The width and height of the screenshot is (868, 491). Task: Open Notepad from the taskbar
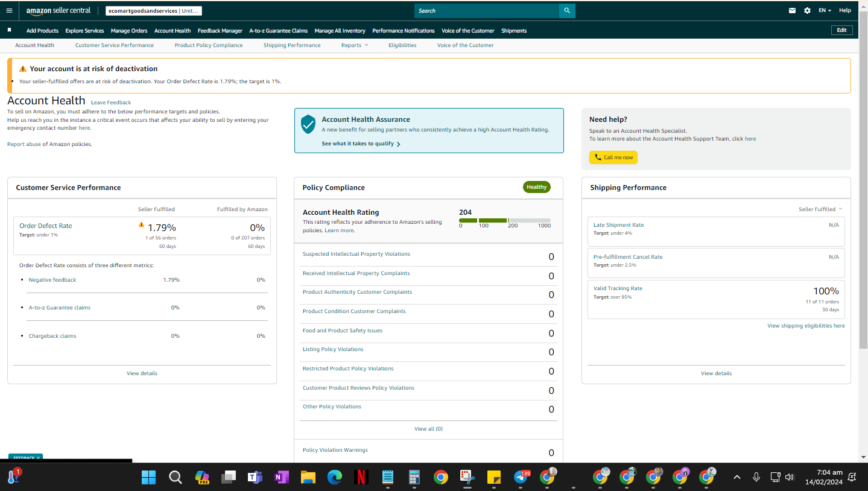point(388,478)
